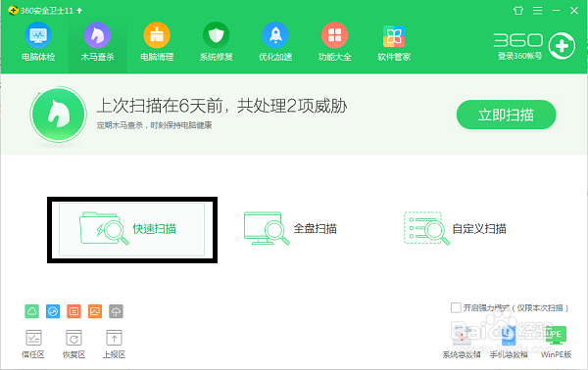Click the 360 plus circle account icon
This screenshot has width=588, height=370.
[562, 46]
